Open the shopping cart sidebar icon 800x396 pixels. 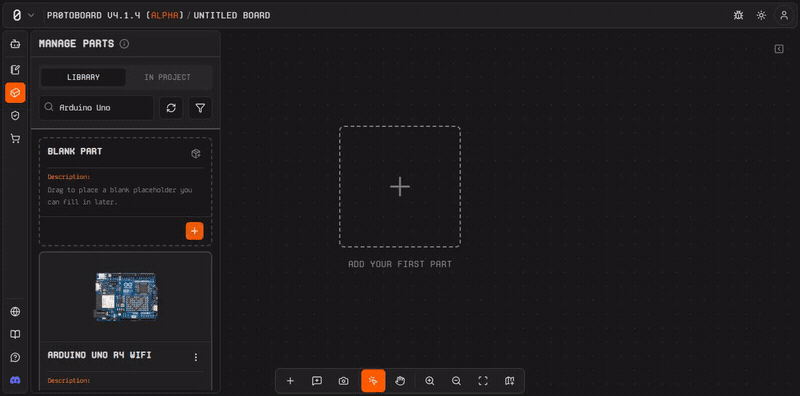pos(15,139)
